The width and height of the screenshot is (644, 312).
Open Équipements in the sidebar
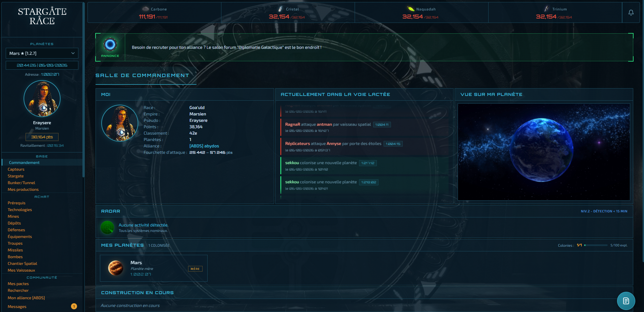tap(20, 237)
